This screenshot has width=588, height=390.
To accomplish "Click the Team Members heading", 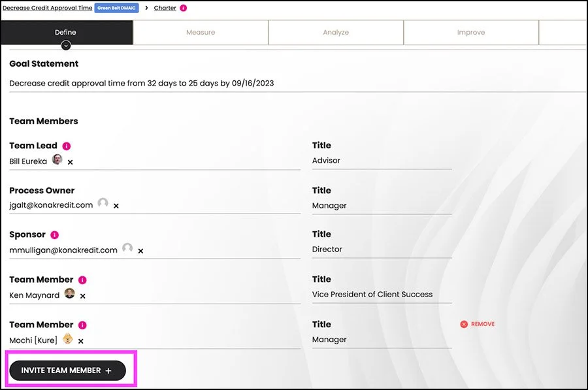I will 44,121.
